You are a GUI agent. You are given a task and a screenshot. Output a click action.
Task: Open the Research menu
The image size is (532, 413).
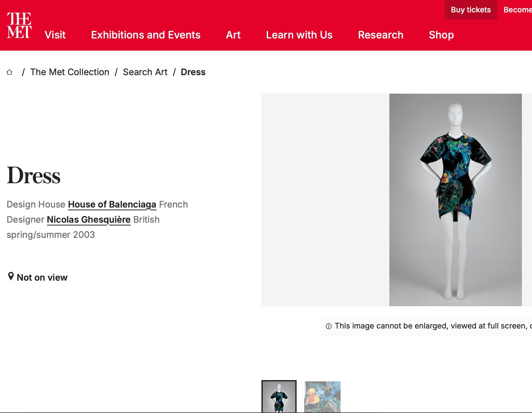pyautogui.click(x=381, y=35)
